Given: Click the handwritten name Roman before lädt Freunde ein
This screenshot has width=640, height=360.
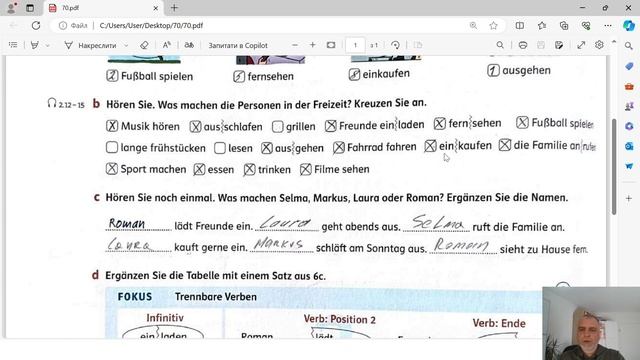Looking at the screenshot, I should (x=127, y=223).
